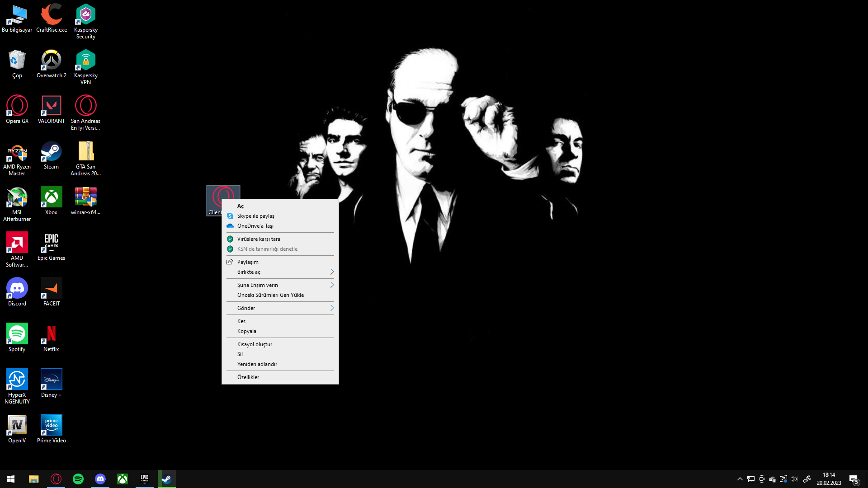Screen dimensions: 868x488
Task: Click the taskbar clock and date
Action: [x=829, y=479]
